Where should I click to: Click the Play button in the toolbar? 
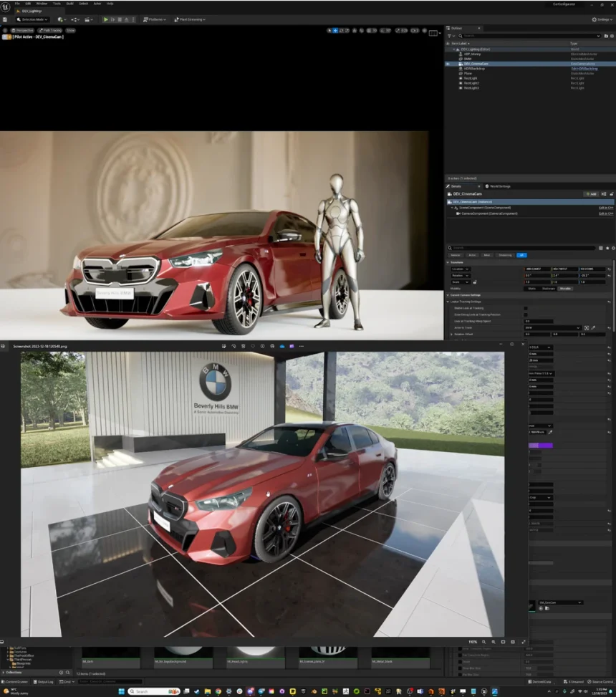(x=105, y=19)
